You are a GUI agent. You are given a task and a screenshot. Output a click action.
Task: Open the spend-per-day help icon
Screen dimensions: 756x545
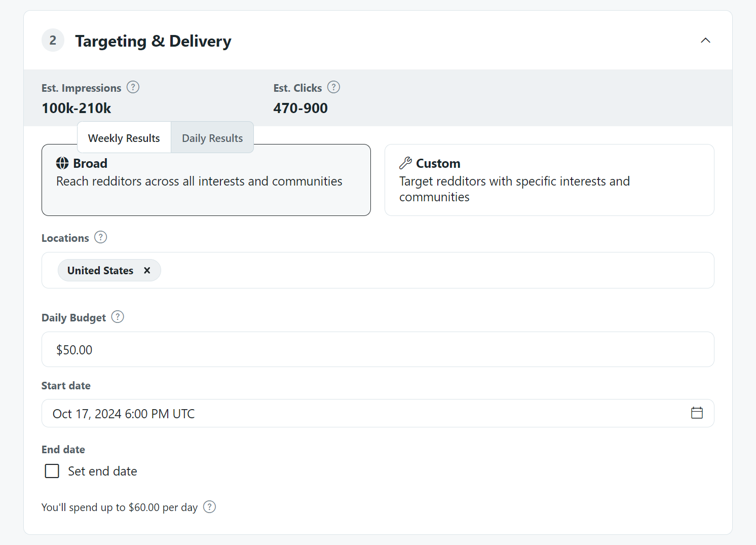pyautogui.click(x=209, y=507)
